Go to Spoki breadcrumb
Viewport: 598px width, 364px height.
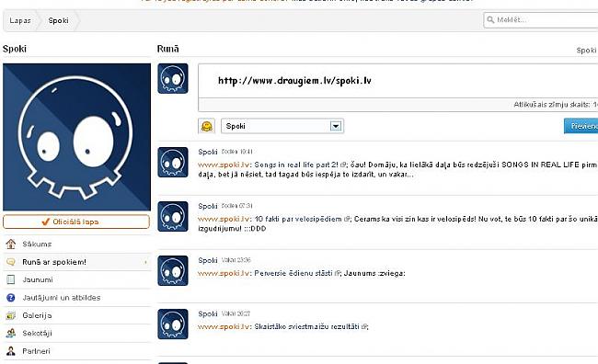click(58, 20)
